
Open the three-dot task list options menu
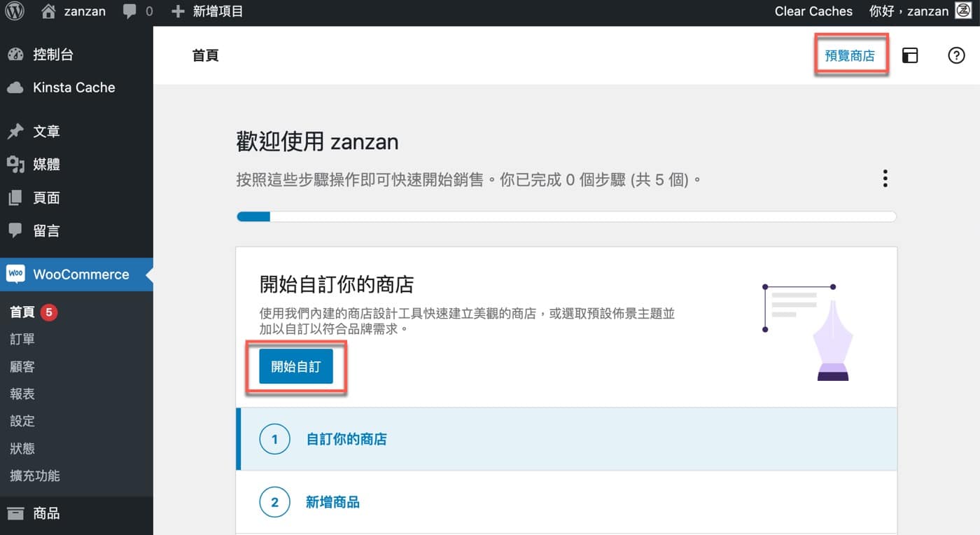pos(885,179)
